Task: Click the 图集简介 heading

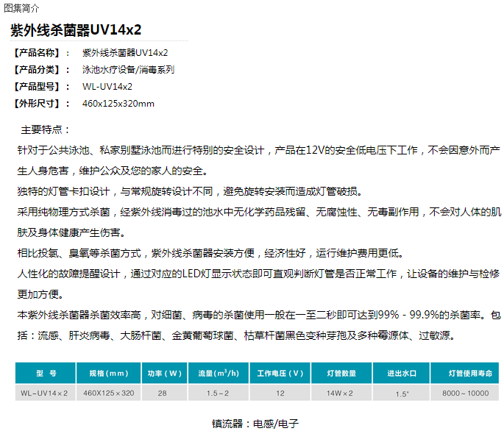Action: pos(23,8)
